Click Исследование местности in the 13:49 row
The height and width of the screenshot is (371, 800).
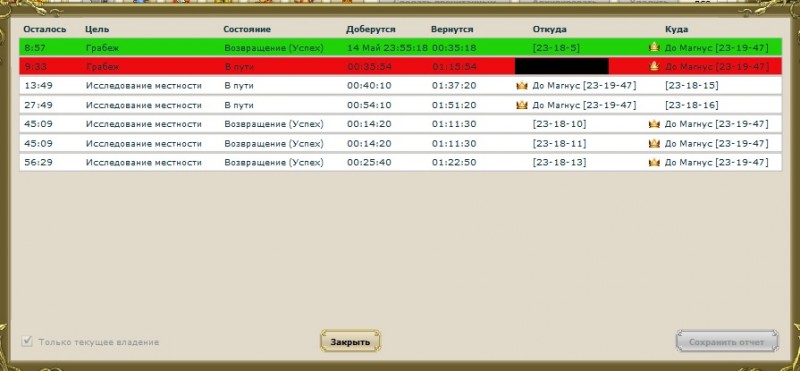(x=144, y=86)
